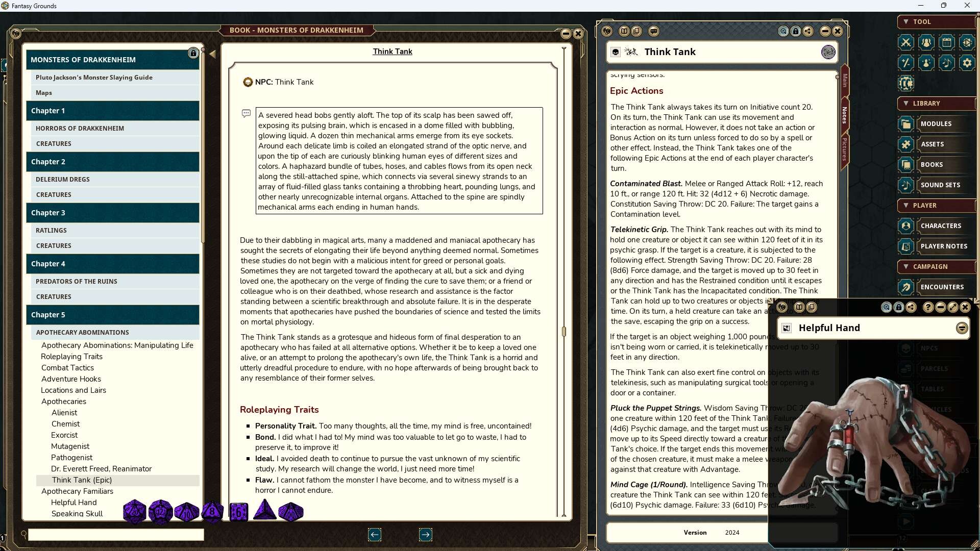Toggle the lock on the Think Tank record
The height and width of the screenshot is (551, 980).
[795, 31]
